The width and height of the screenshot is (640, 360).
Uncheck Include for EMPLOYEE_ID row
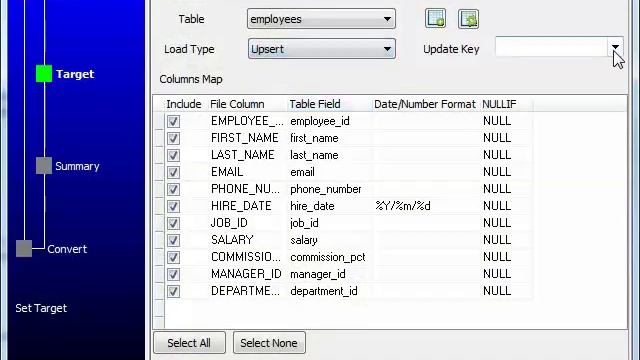173,121
